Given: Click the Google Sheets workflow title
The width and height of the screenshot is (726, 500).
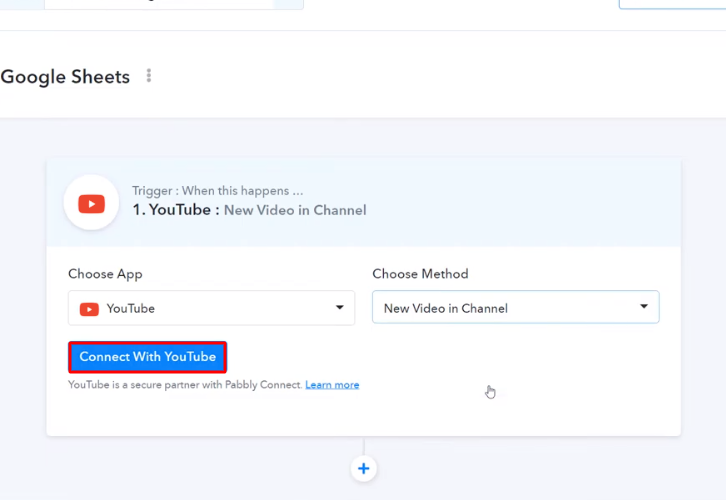Looking at the screenshot, I should pyautogui.click(x=65, y=77).
